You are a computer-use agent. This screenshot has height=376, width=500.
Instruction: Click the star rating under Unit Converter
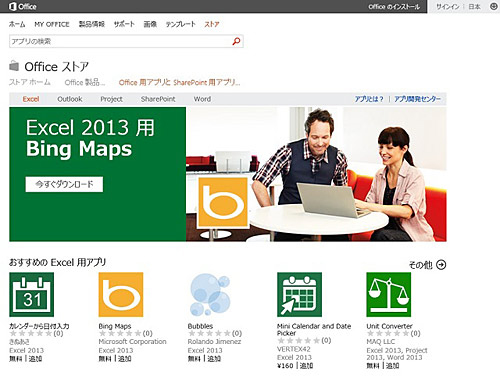pyautogui.click(x=388, y=333)
